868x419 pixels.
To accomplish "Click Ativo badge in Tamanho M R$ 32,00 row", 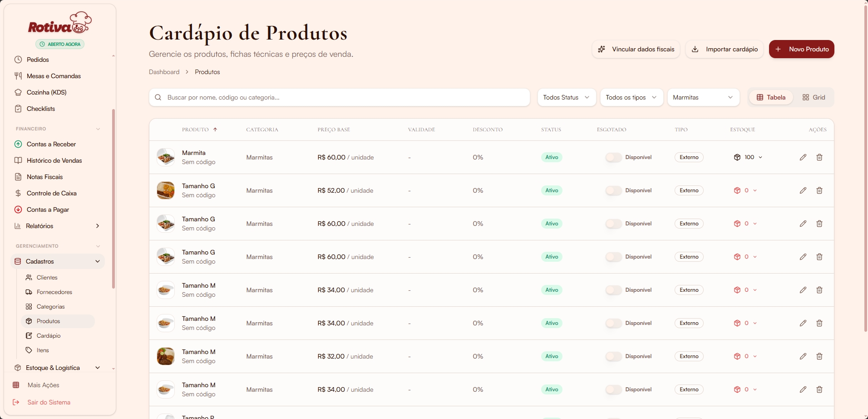I will point(552,356).
